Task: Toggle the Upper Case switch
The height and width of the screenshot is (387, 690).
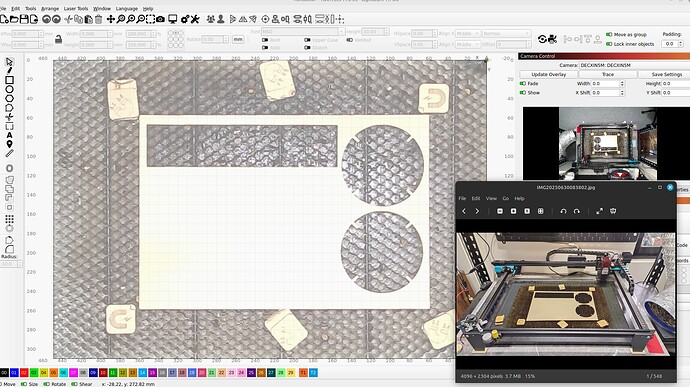Action: [307, 40]
